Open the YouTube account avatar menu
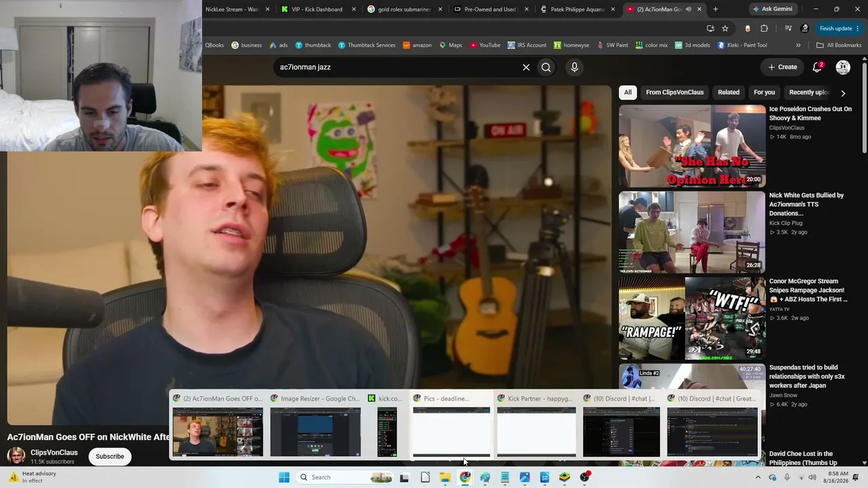This screenshot has height=488, width=868. (x=843, y=67)
